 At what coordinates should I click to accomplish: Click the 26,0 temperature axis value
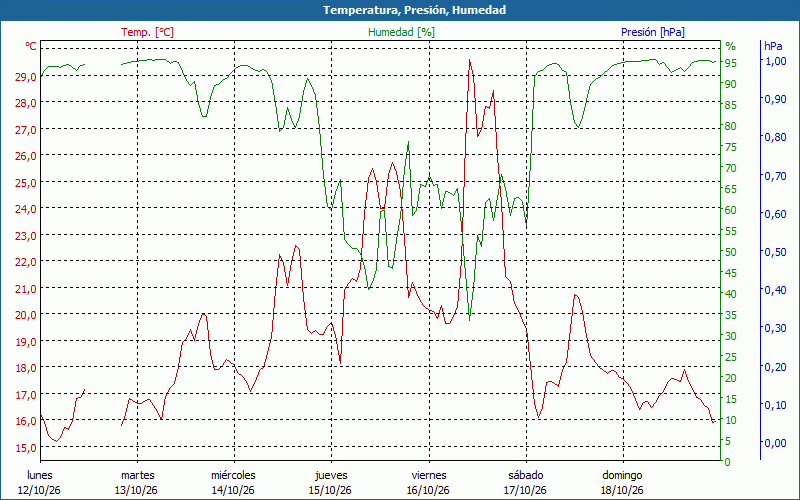pos(26,156)
